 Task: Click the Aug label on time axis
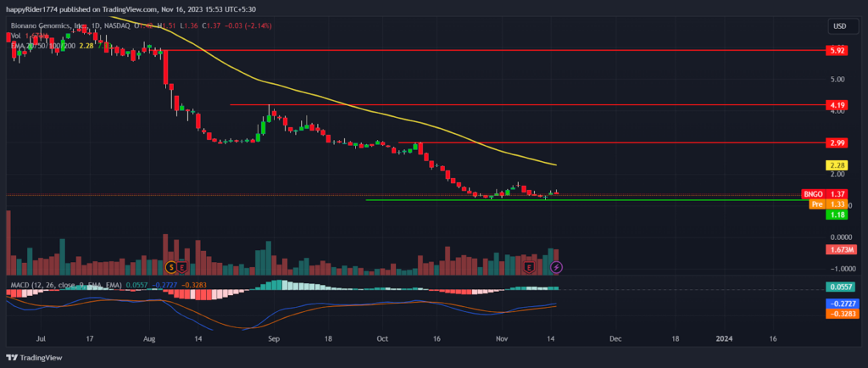coord(149,338)
